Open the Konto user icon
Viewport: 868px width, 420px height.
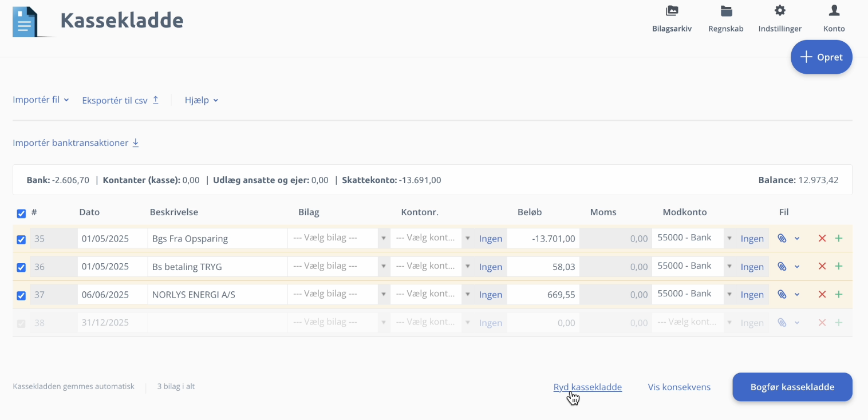(x=834, y=11)
